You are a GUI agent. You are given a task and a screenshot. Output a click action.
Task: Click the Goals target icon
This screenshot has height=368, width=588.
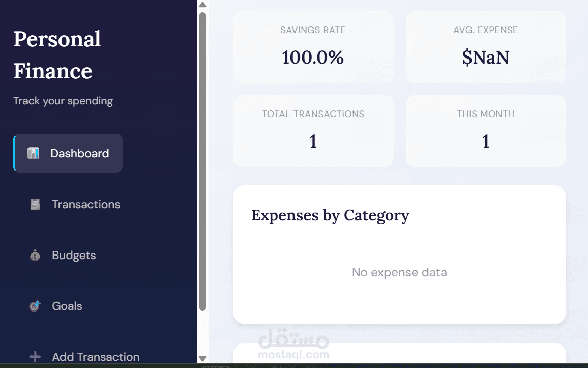click(35, 306)
